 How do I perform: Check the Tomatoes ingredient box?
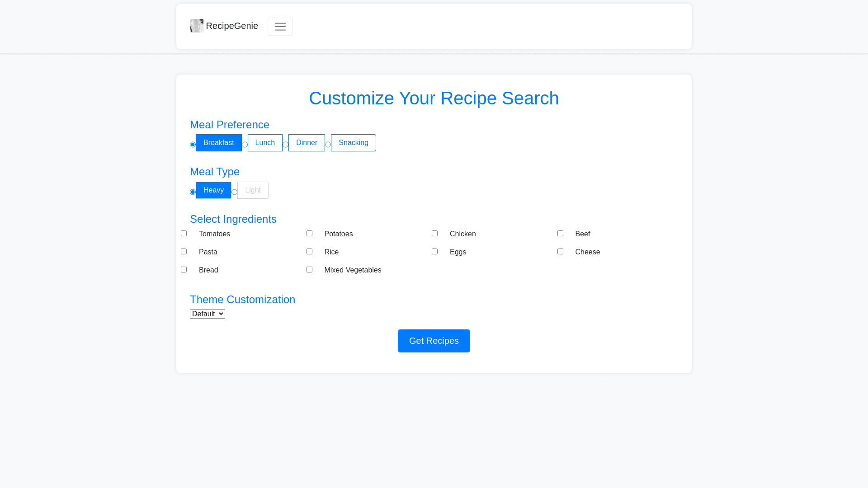click(x=184, y=234)
